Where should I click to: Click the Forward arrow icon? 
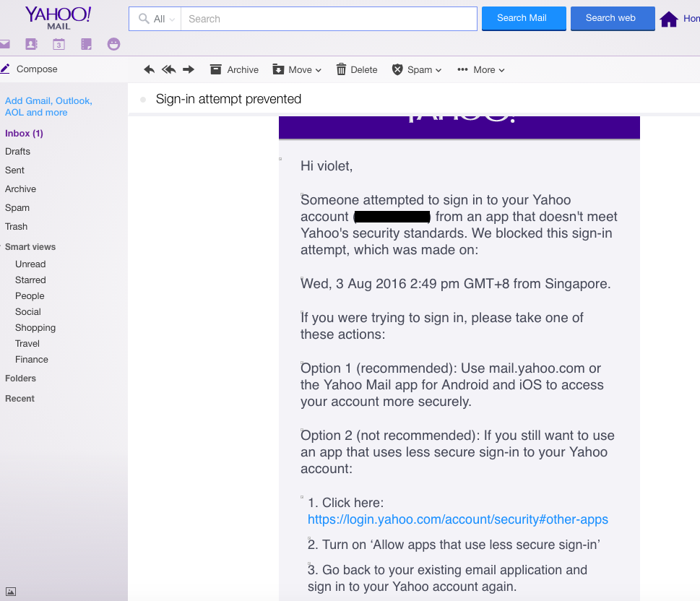click(189, 69)
